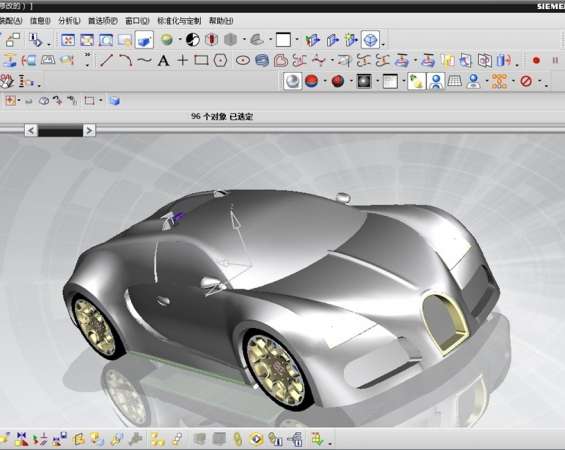Viewport: 565px width, 450px height.
Task: Select the Point plus-sign tool
Action: point(183,60)
